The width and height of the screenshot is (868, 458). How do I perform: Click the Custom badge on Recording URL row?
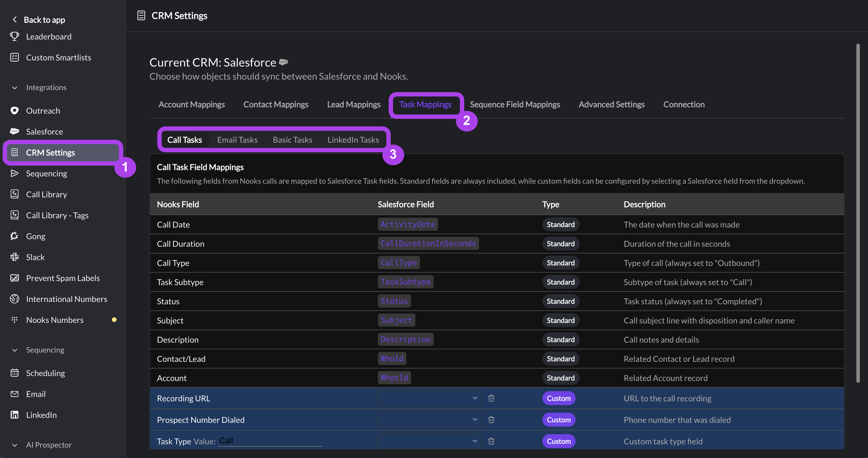[559, 398]
